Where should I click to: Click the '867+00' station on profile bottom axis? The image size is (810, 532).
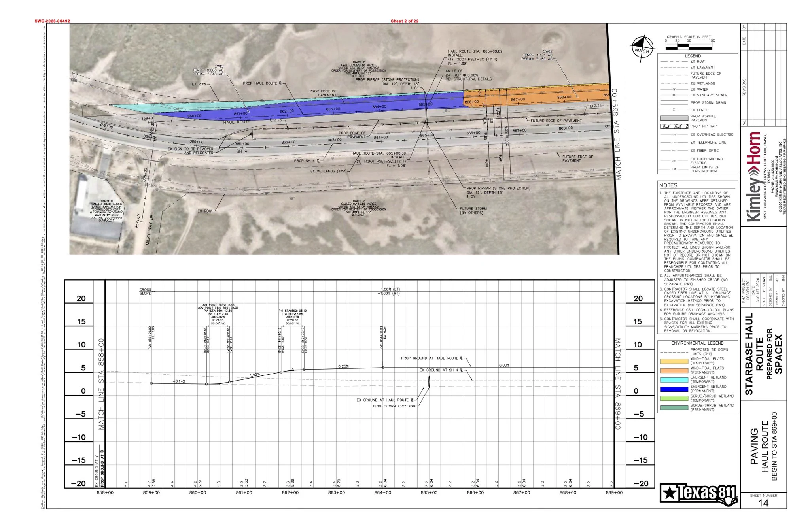(x=522, y=493)
